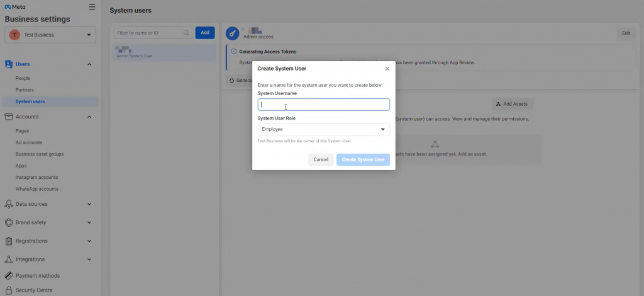Open Business asset groups
Image resolution: width=644 pixels, height=296 pixels.
[x=40, y=154]
